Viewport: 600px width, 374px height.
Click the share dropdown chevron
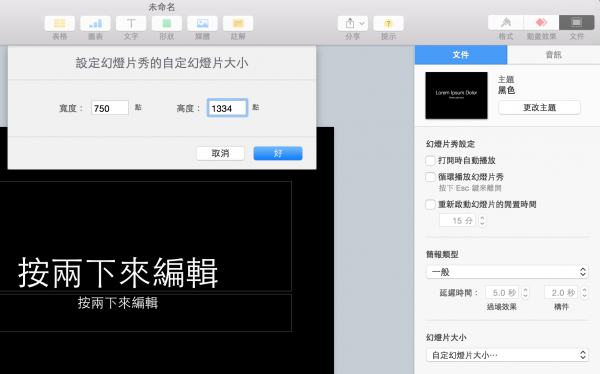[x=362, y=23]
